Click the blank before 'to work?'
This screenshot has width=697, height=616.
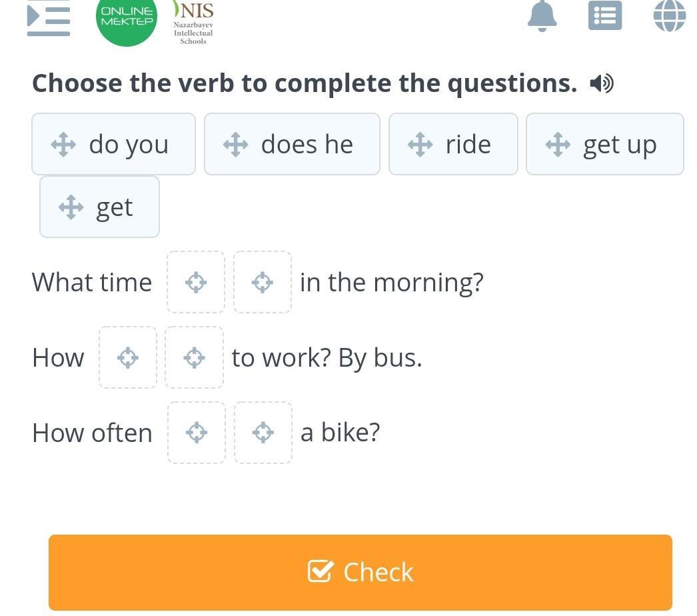[194, 358]
